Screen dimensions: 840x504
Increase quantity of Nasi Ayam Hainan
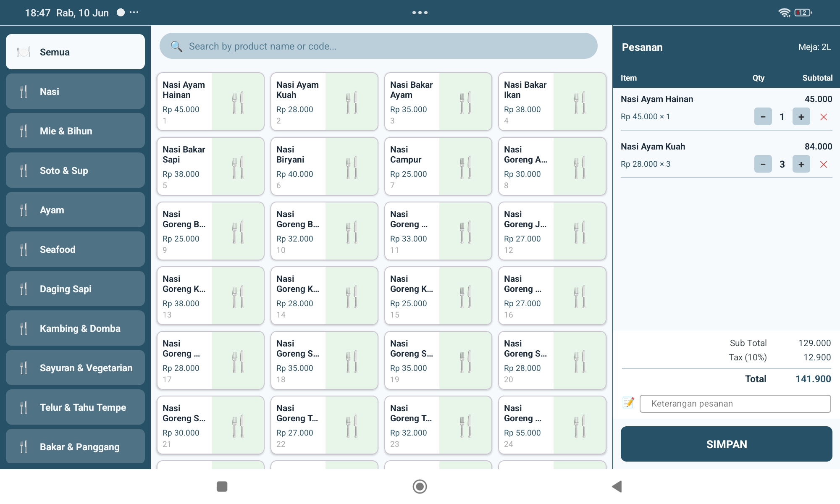801,117
